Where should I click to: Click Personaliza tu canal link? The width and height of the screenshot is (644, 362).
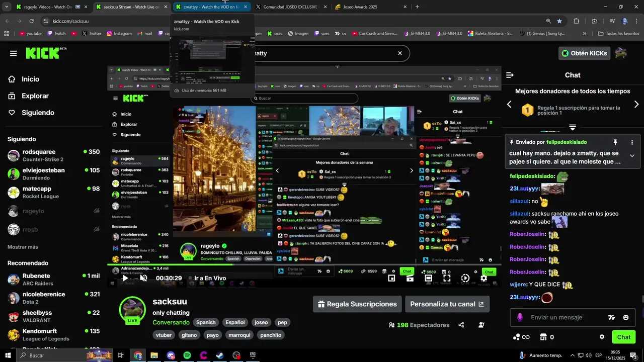pyautogui.click(x=447, y=304)
